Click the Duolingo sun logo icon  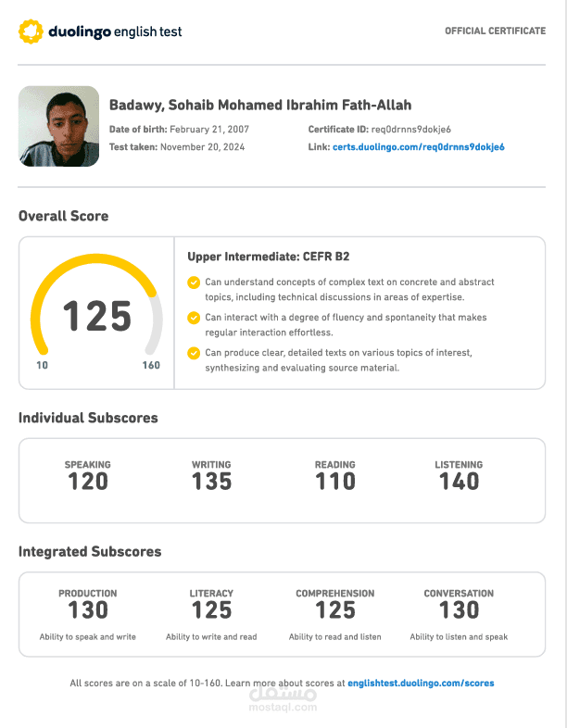click(31, 31)
